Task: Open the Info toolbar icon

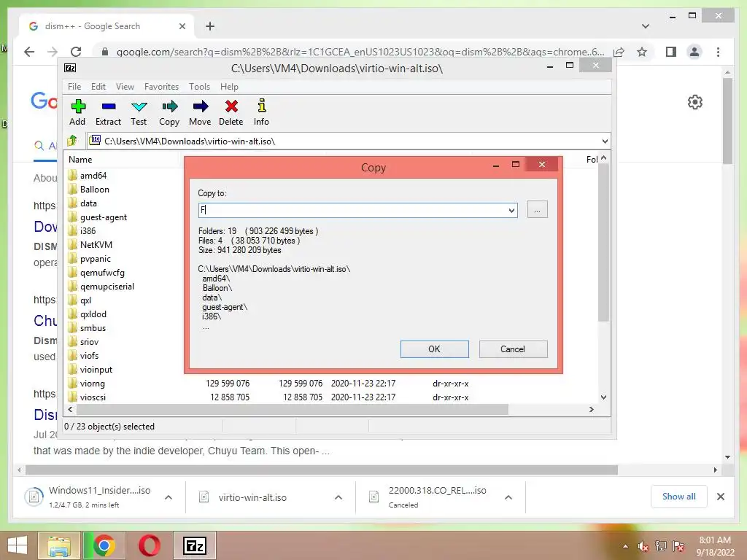Action: (261, 112)
